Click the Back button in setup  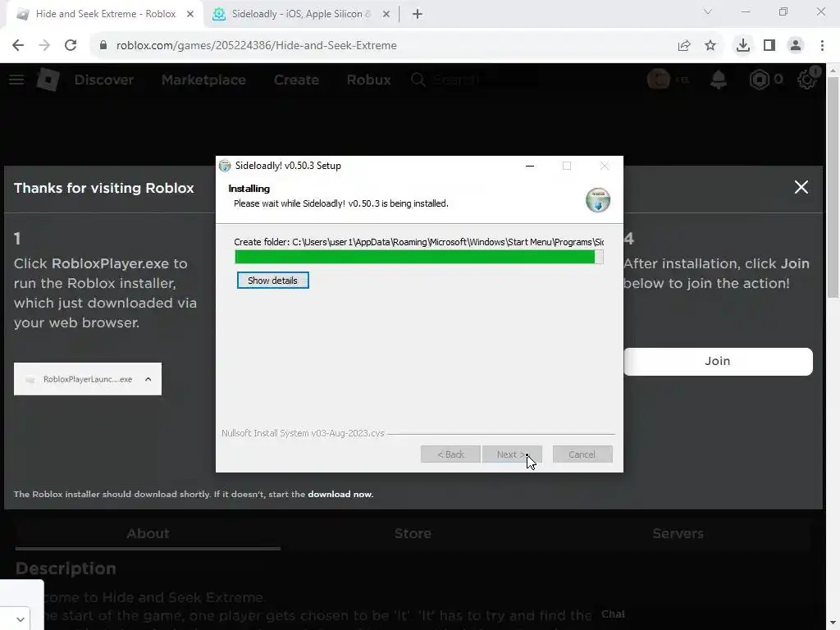pos(450,454)
